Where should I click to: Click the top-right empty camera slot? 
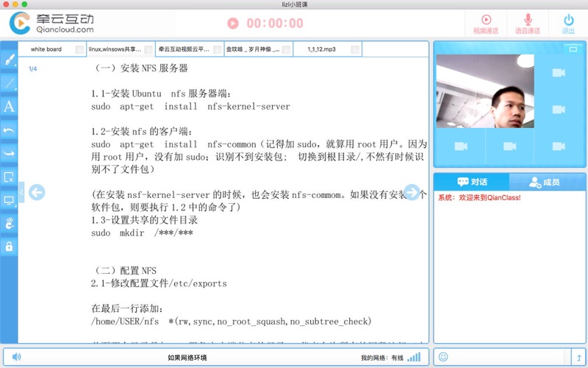pos(559,72)
